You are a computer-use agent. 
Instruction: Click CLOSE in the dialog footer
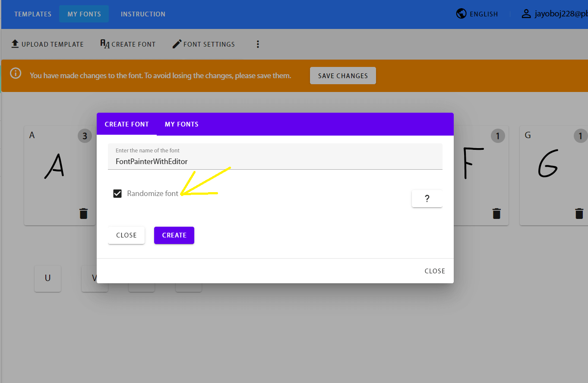435,271
